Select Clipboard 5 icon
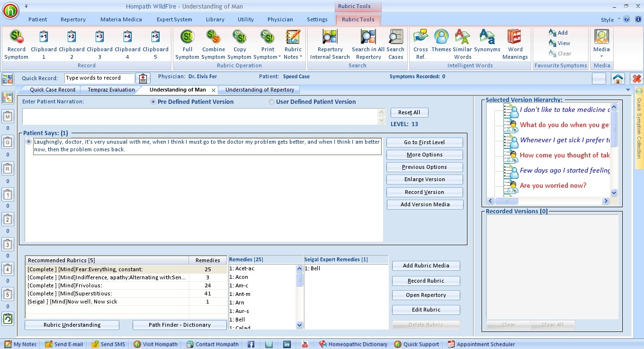 point(155,37)
